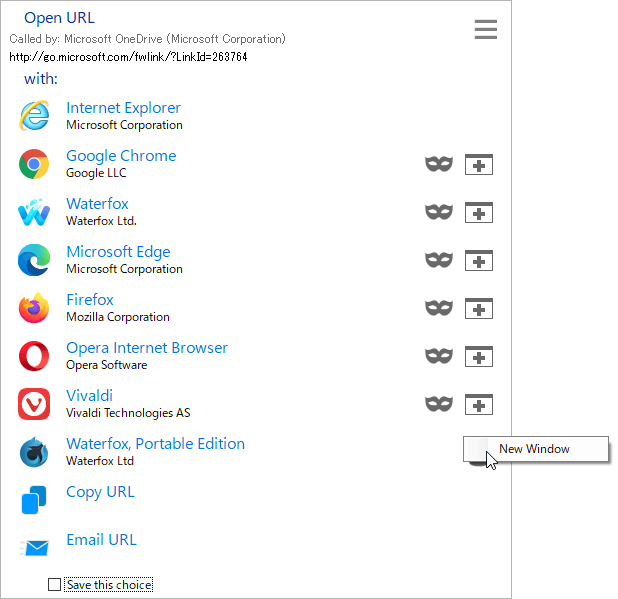Open Opera in private mask mode

[439, 356]
